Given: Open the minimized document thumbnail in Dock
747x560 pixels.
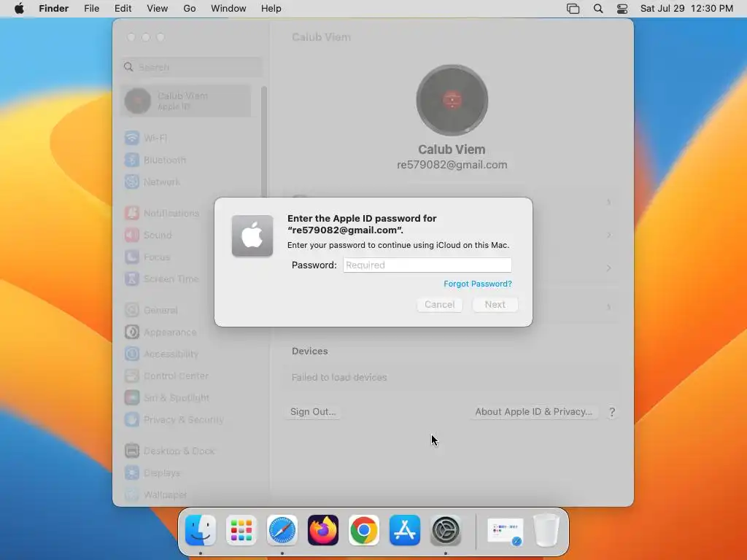Looking at the screenshot, I should pyautogui.click(x=505, y=531).
